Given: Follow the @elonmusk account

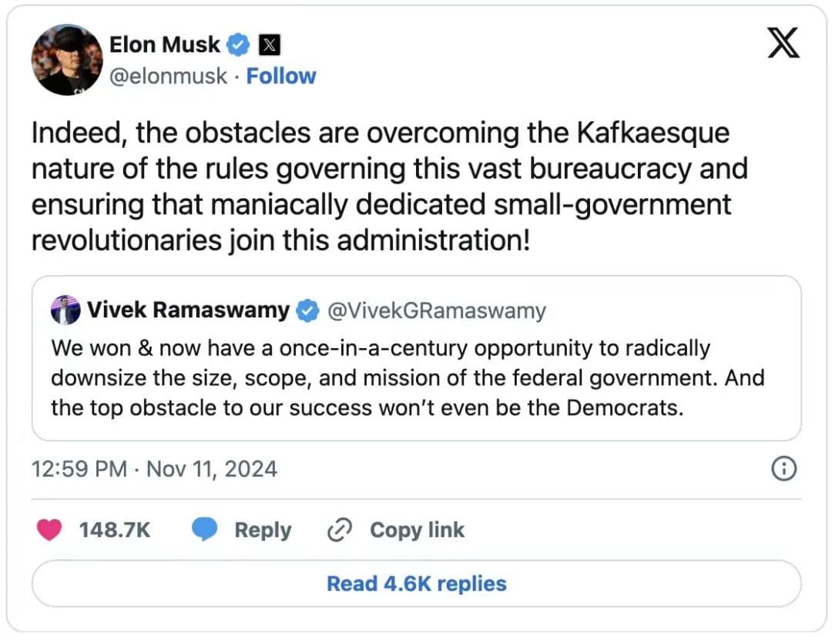Looking at the screenshot, I should (x=281, y=76).
